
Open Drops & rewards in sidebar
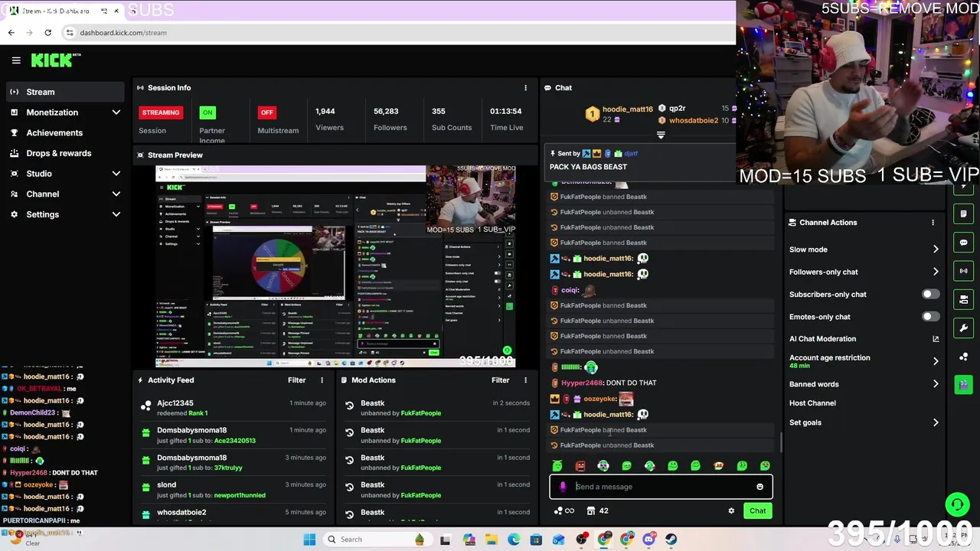[x=65, y=153]
